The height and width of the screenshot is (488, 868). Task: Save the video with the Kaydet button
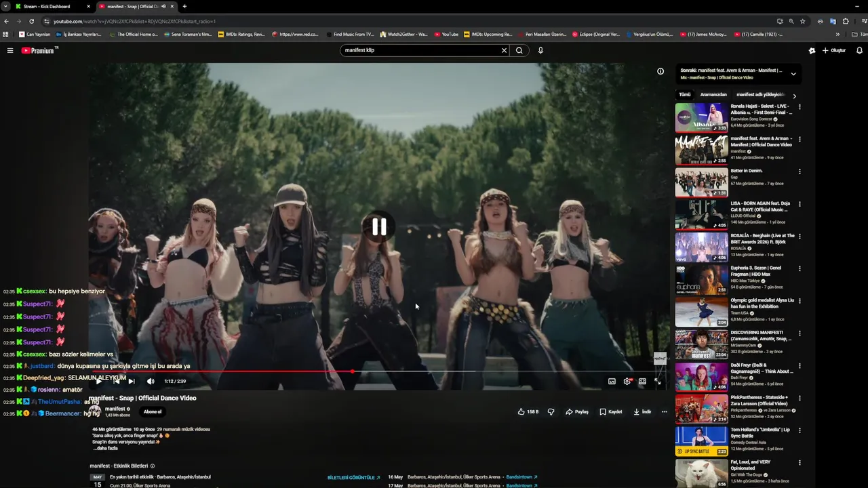(611, 411)
